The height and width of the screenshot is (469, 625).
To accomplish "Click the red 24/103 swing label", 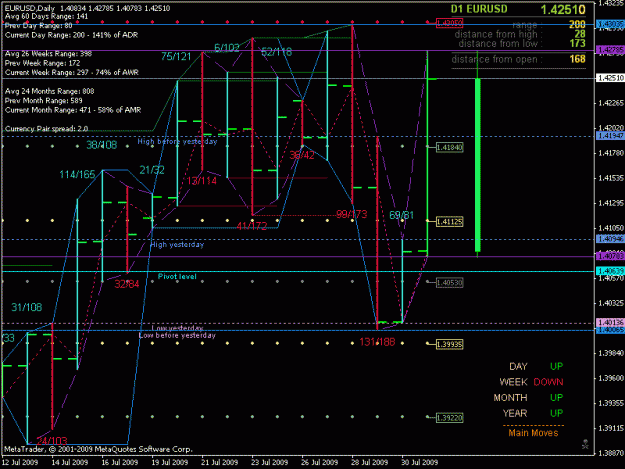I will [52, 441].
